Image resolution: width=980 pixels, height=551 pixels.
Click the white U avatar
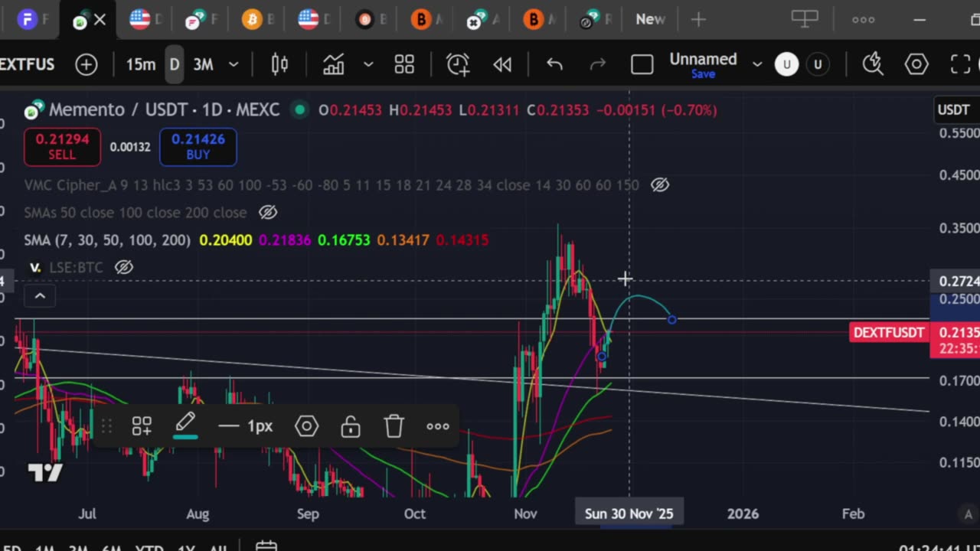[786, 65]
